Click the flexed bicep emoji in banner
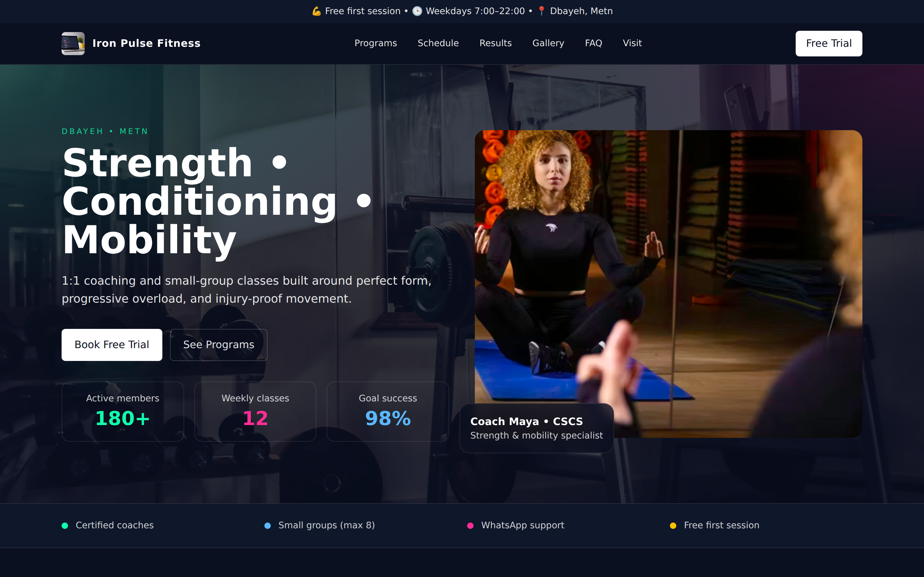Image resolution: width=924 pixels, height=577 pixels. tap(316, 12)
